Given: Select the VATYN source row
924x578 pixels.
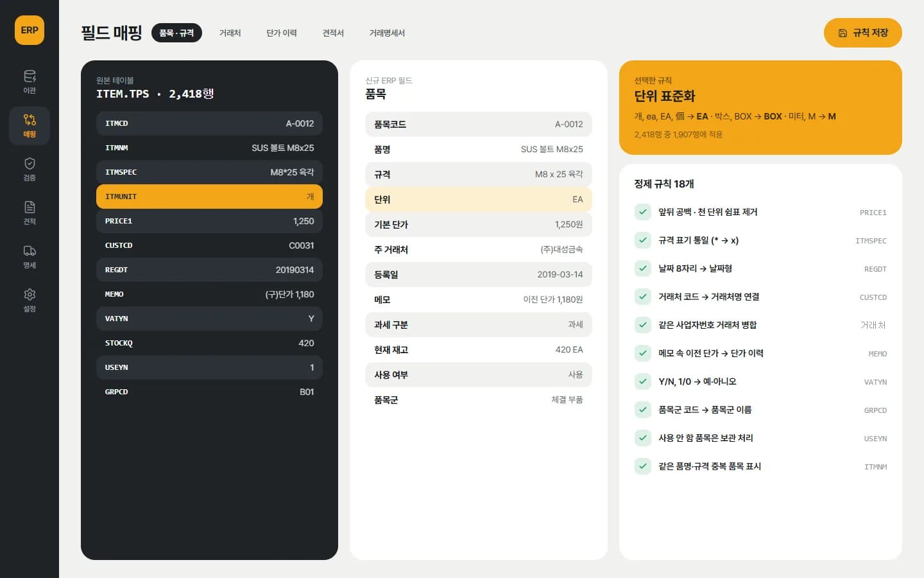Looking at the screenshot, I should pos(209,319).
